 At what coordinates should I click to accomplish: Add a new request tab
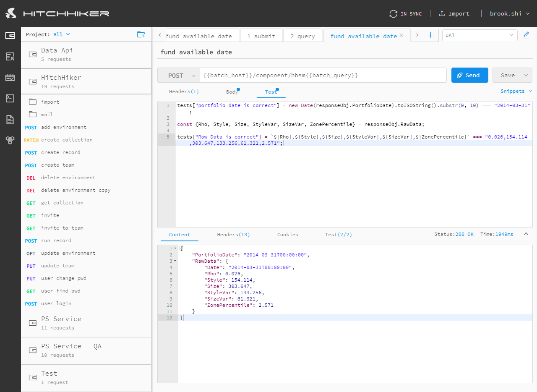(x=430, y=35)
